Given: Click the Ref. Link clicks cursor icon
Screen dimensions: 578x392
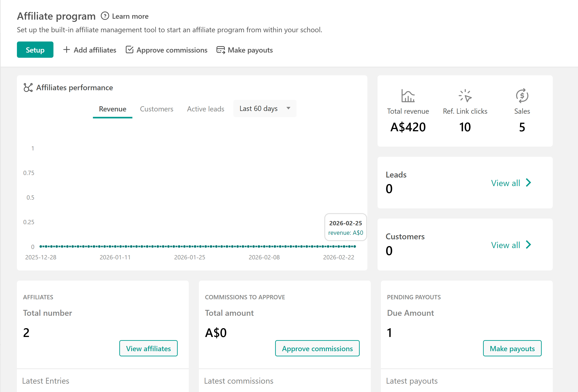Looking at the screenshot, I should 465,96.
